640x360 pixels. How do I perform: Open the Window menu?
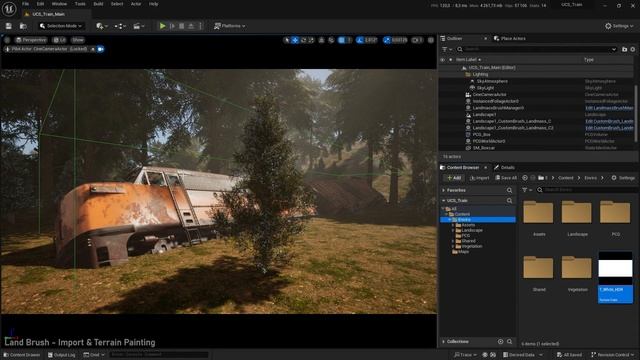tap(59, 4)
